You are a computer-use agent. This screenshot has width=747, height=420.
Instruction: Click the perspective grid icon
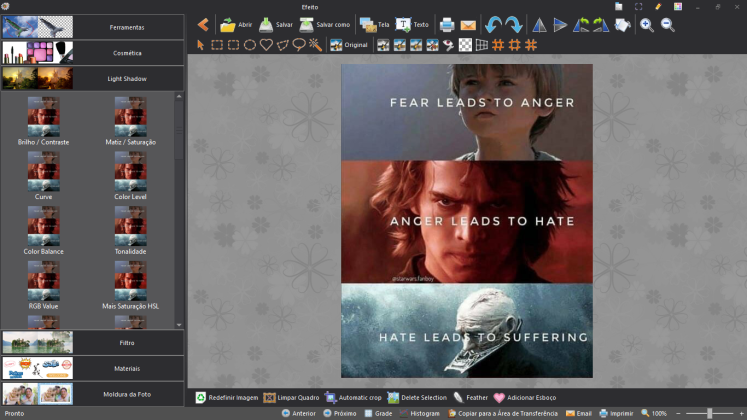pos(482,45)
